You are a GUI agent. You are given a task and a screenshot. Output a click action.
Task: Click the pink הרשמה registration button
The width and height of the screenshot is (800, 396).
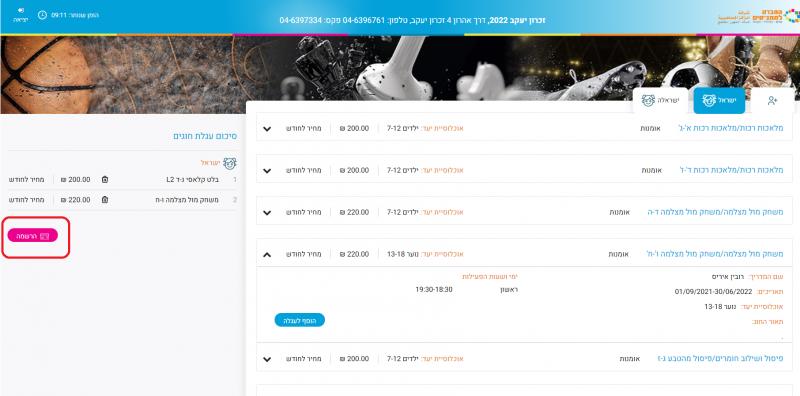click(33, 235)
